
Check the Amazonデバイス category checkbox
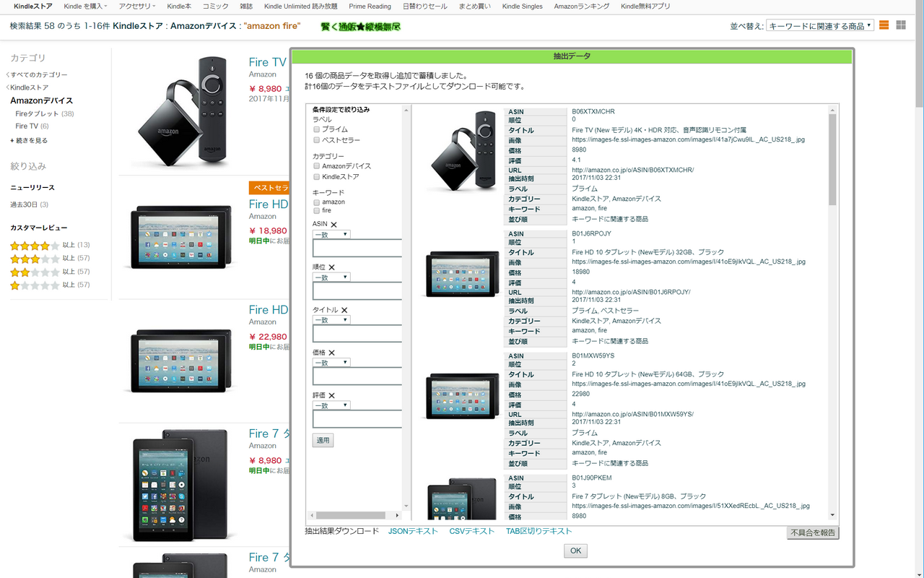pyautogui.click(x=317, y=166)
